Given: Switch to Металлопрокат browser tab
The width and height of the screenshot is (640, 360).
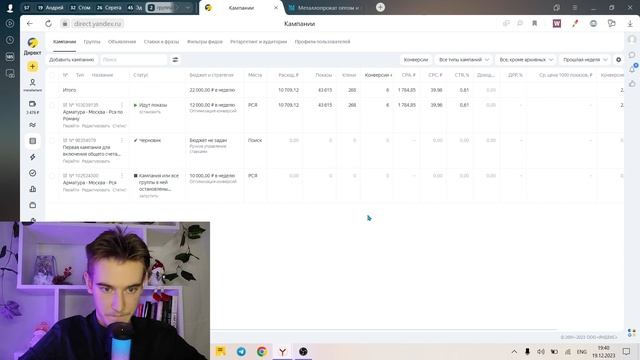Looking at the screenshot, I should point(324,7).
